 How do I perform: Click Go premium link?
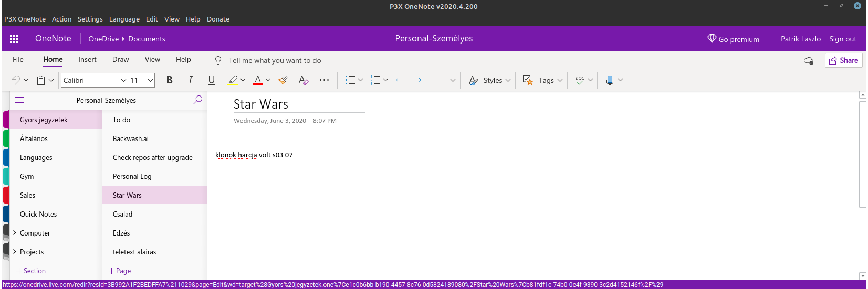click(734, 39)
